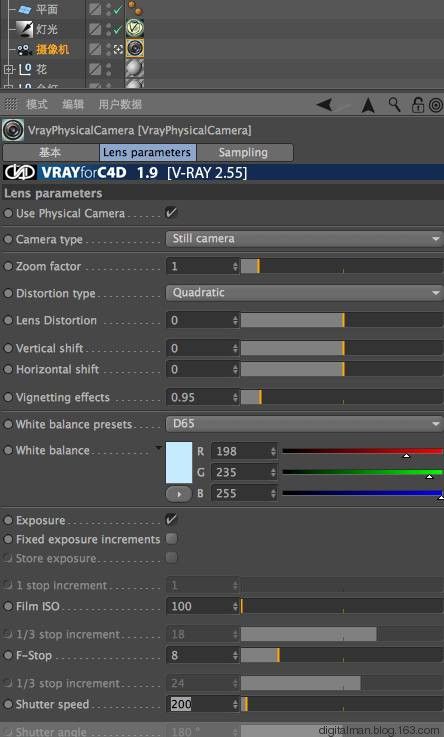
Task: Click Shutter speed value field 200
Action: tap(199, 704)
